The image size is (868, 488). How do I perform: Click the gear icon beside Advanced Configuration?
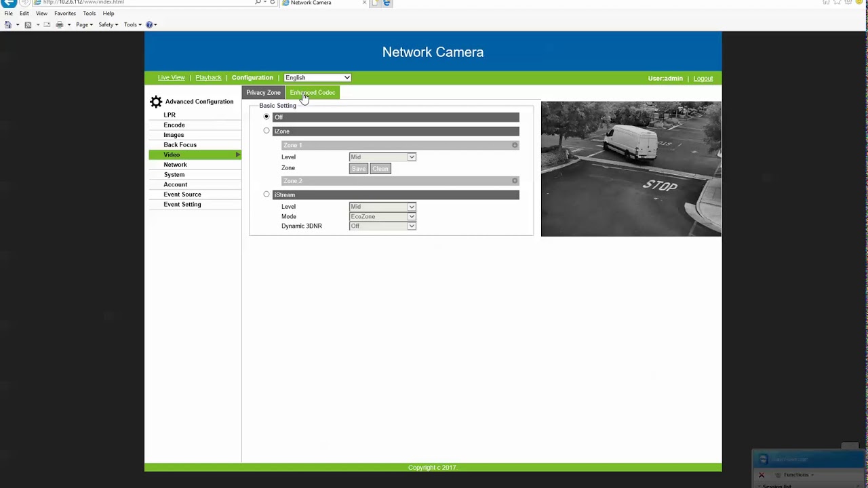156,102
